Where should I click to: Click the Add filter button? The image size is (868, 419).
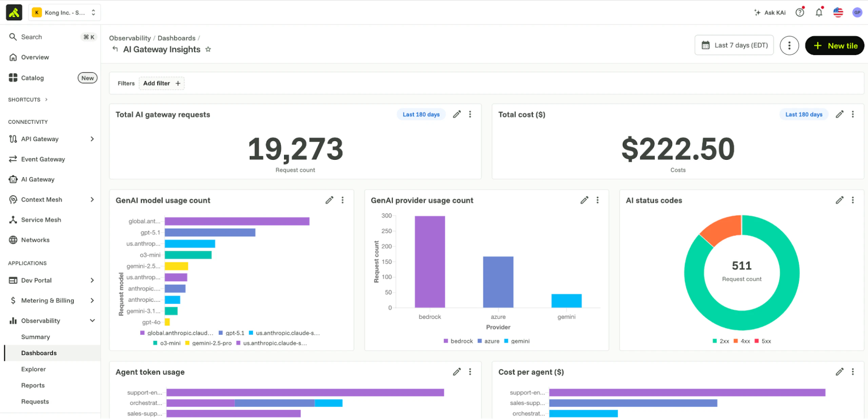pyautogui.click(x=162, y=83)
